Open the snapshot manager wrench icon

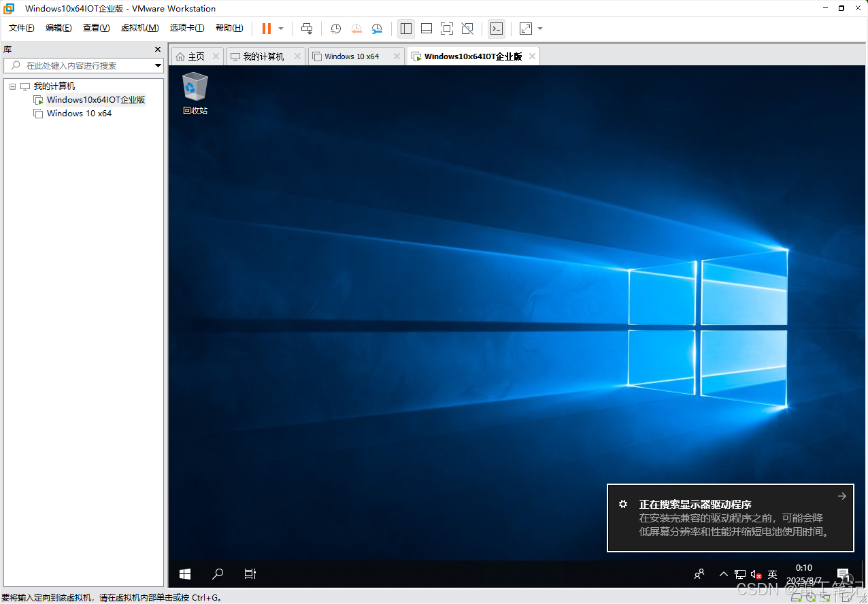pos(377,29)
